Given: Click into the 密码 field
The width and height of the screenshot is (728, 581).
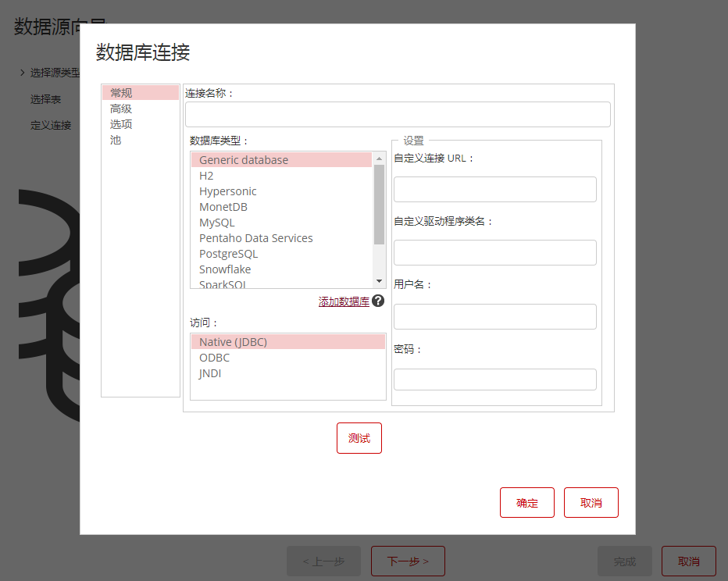Looking at the screenshot, I should tap(494, 380).
